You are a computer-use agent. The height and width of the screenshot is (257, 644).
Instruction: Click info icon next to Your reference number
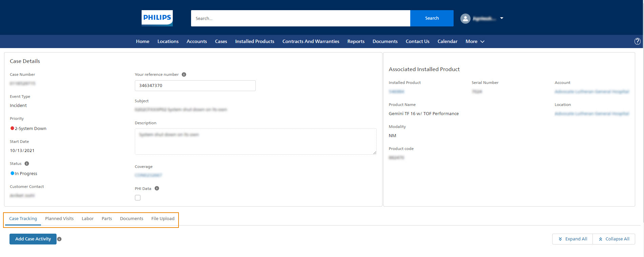[x=184, y=74]
